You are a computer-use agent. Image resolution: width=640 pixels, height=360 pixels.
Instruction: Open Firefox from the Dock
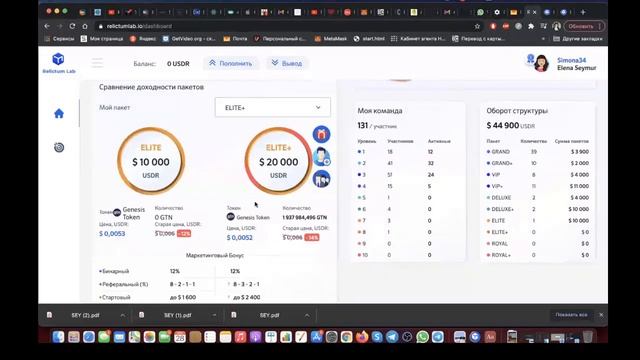point(362,337)
